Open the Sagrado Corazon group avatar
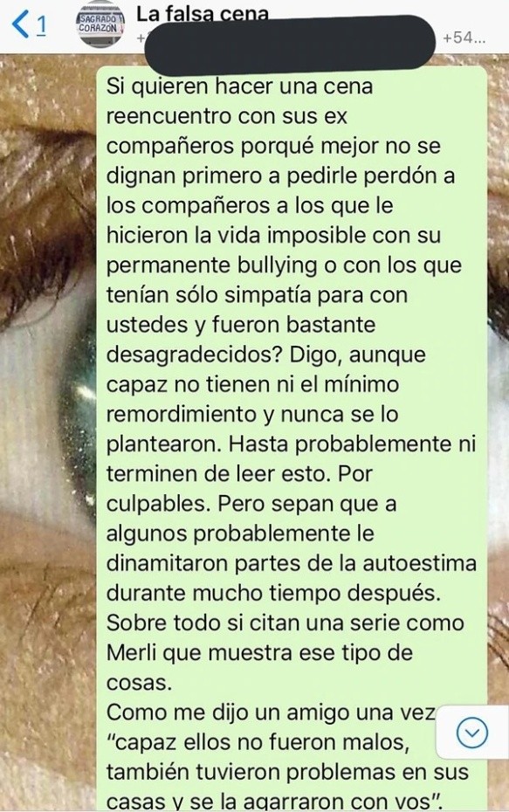509x812 pixels. click(x=100, y=25)
